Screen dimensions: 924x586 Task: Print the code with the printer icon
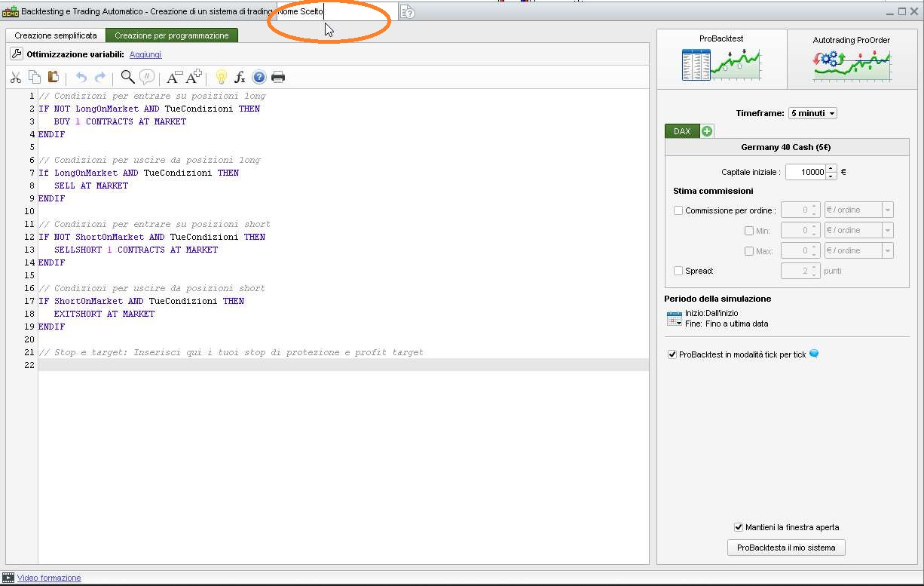click(x=278, y=77)
